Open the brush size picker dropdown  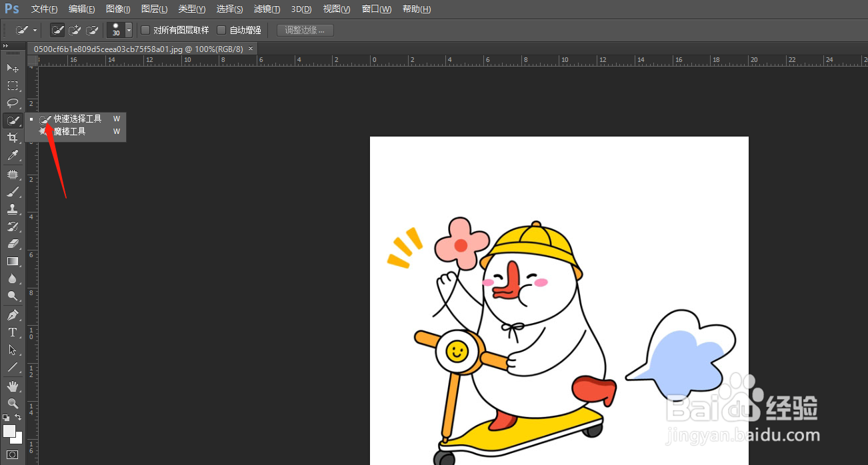click(x=129, y=30)
